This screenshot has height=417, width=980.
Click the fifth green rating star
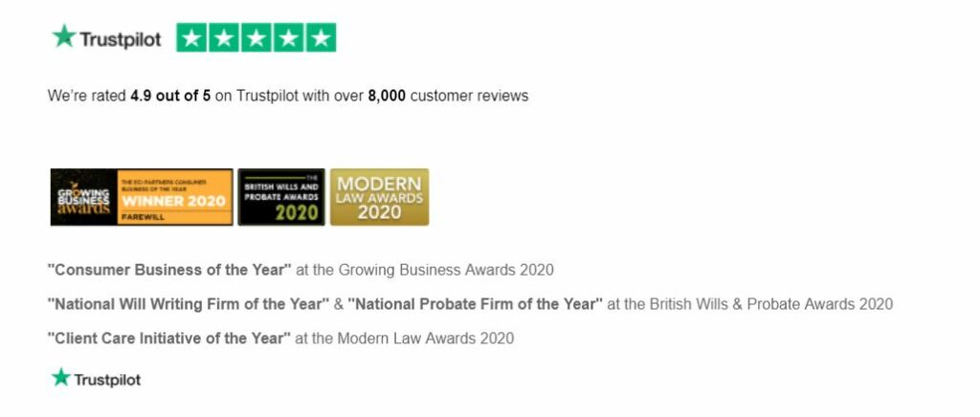coord(321,38)
